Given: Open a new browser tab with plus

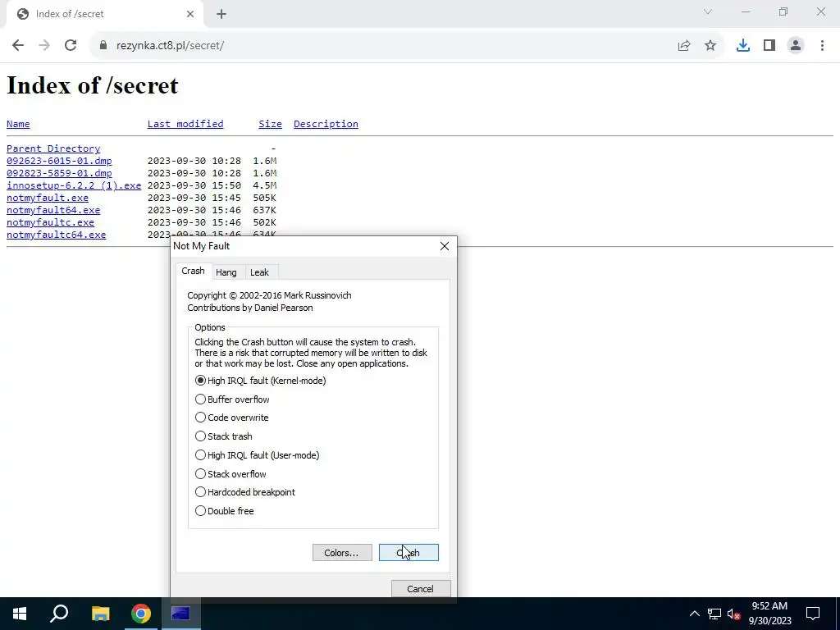Looking at the screenshot, I should coord(221,15).
